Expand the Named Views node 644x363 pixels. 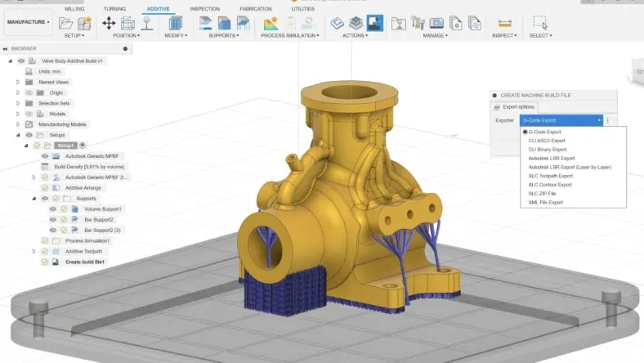(18, 83)
